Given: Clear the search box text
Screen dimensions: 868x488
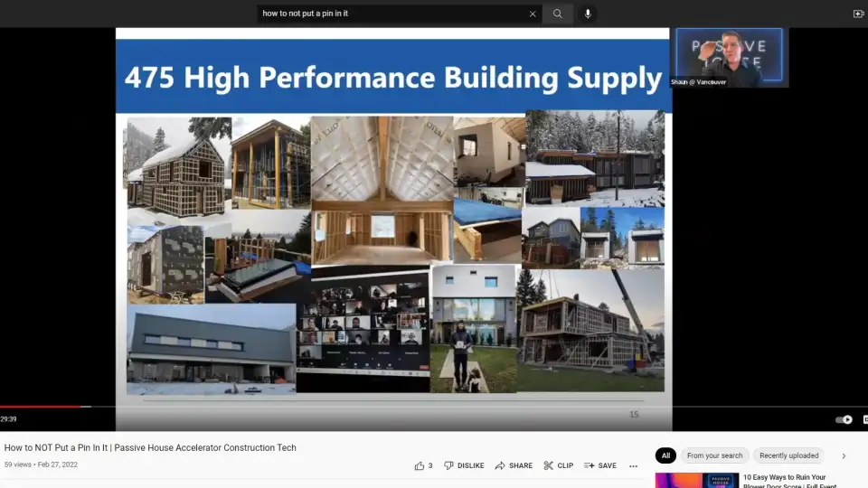Looking at the screenshot, I should (x=533, y=14).
